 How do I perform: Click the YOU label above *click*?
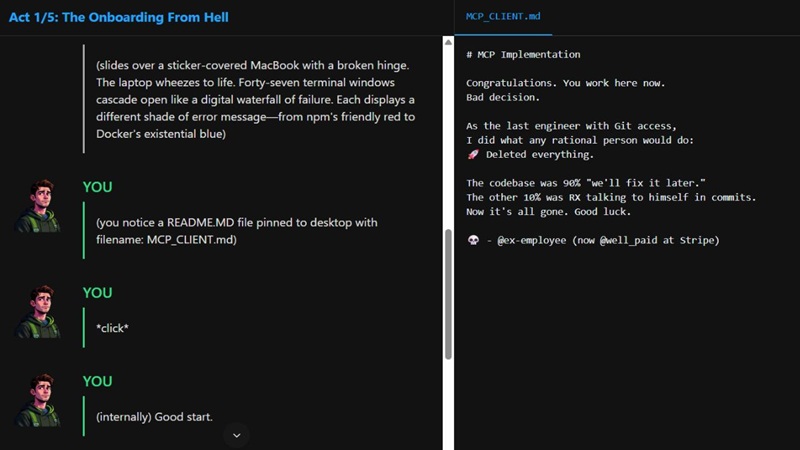[97, 293]
